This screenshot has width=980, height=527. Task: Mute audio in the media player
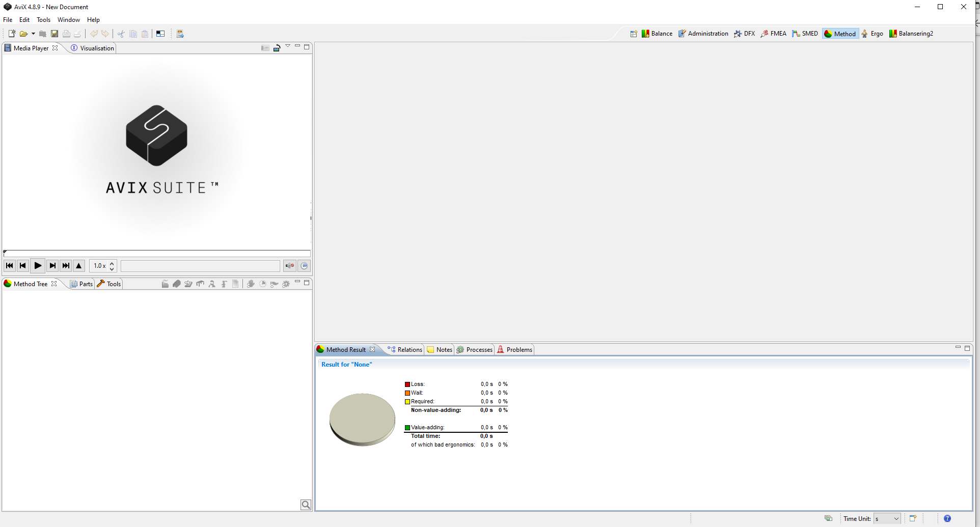(289, 265)
